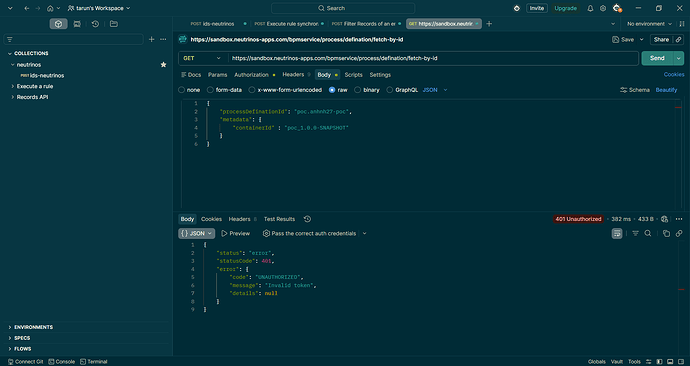This screenshot has height=366, width=690.
Task: Open the GET method dropdown
Action: coord(202,58)
